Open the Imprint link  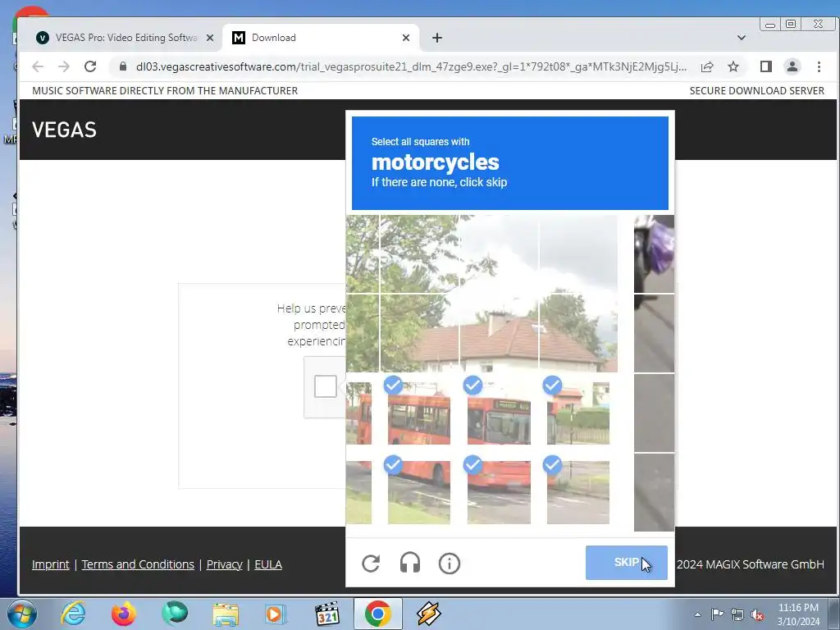point(50,564)
